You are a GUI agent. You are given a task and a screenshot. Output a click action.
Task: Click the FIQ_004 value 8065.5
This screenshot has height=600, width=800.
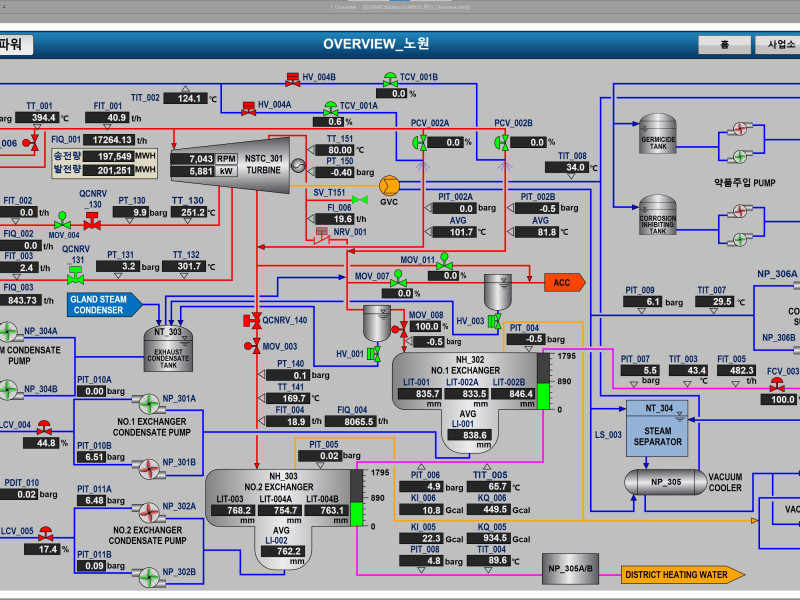[x=351, y=421]
